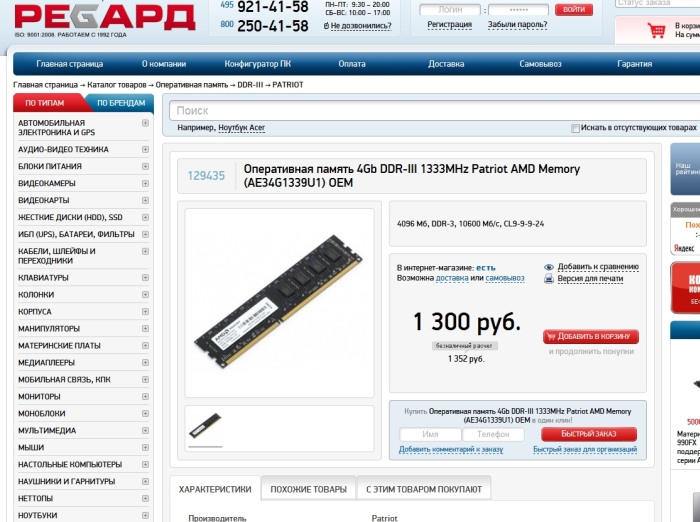Click the large memory module product image
The image size is (700, 522).
point(279,302)
